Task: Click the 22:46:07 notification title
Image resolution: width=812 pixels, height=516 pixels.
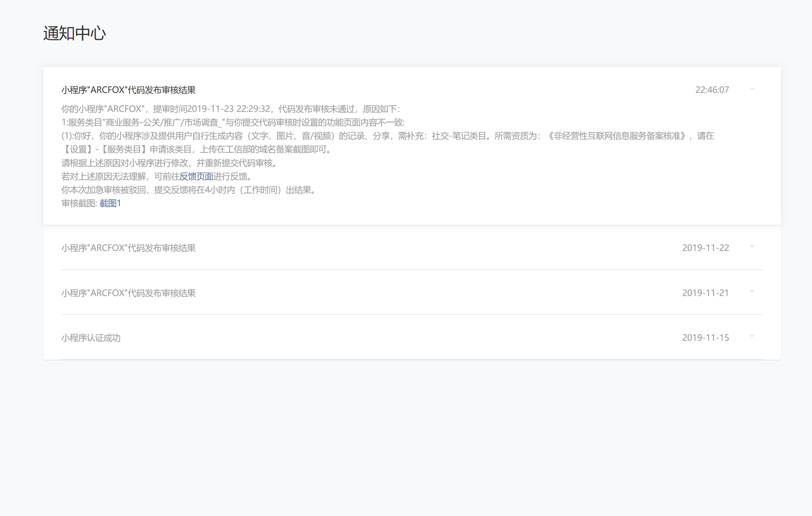Action: (128, 90)
